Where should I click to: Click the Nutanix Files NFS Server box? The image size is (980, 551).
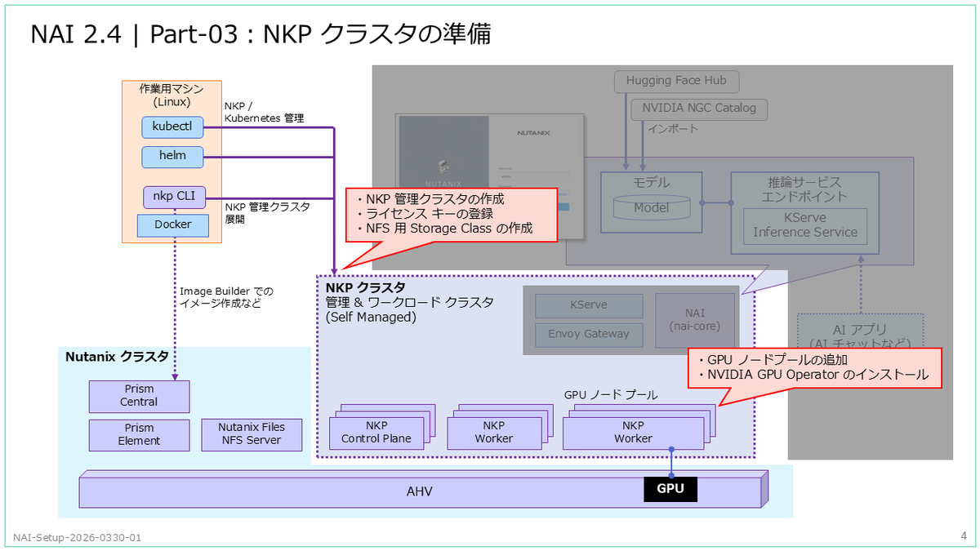252,433
